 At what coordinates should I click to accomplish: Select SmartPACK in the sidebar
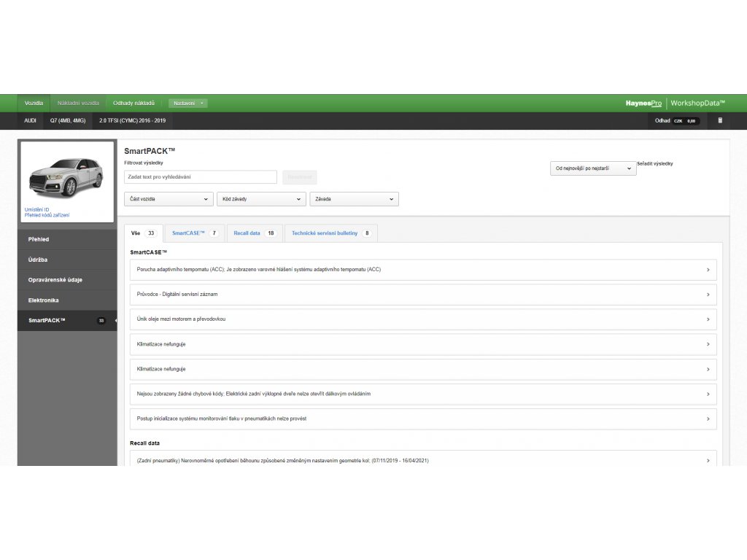[x=67, y=321]
